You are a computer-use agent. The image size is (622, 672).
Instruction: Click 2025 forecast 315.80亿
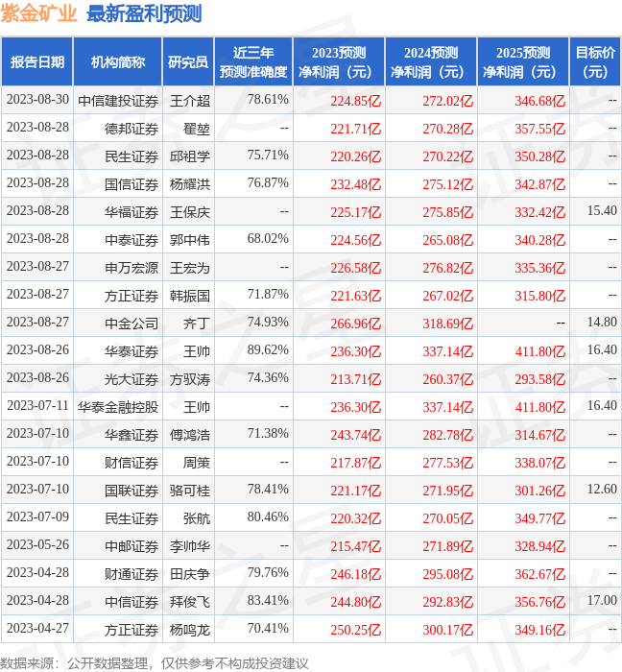click(x=539, y=296)
